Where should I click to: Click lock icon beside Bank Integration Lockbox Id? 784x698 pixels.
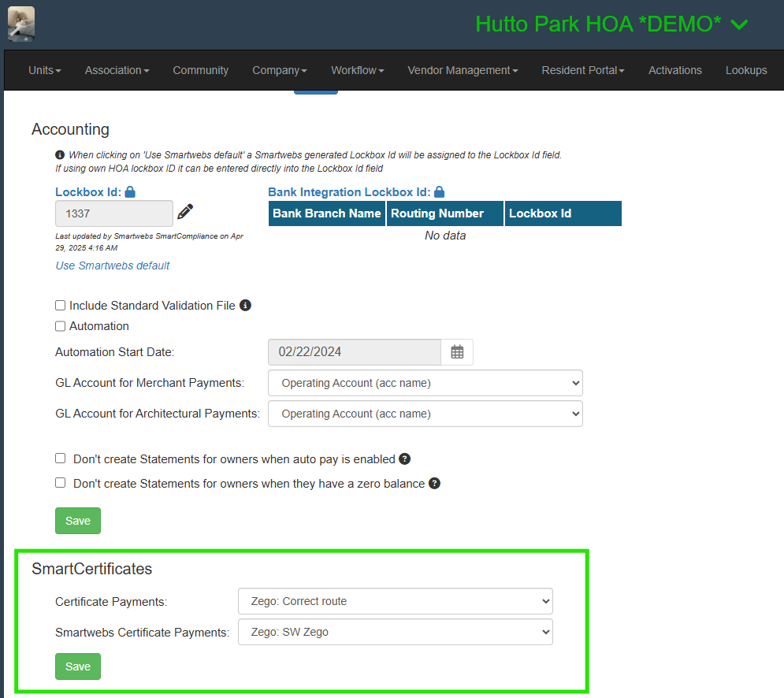[x=440, y=191]
